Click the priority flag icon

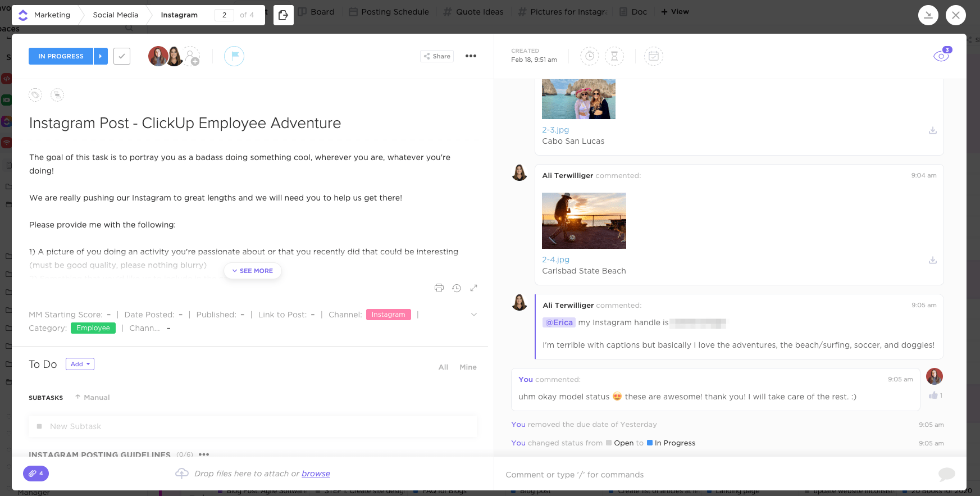tap(234, 56)
